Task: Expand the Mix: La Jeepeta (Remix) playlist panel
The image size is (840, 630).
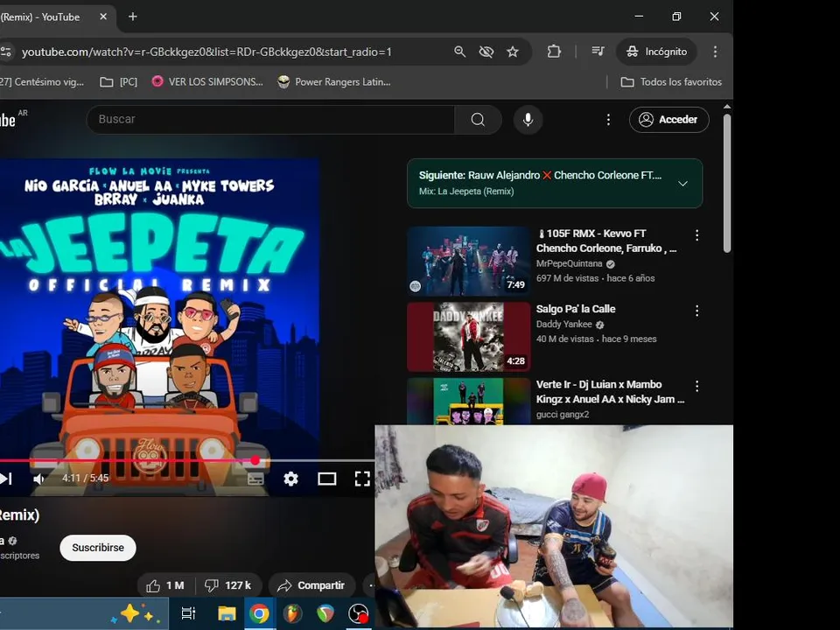Action: pyautogui.click(x=682, y=184)
